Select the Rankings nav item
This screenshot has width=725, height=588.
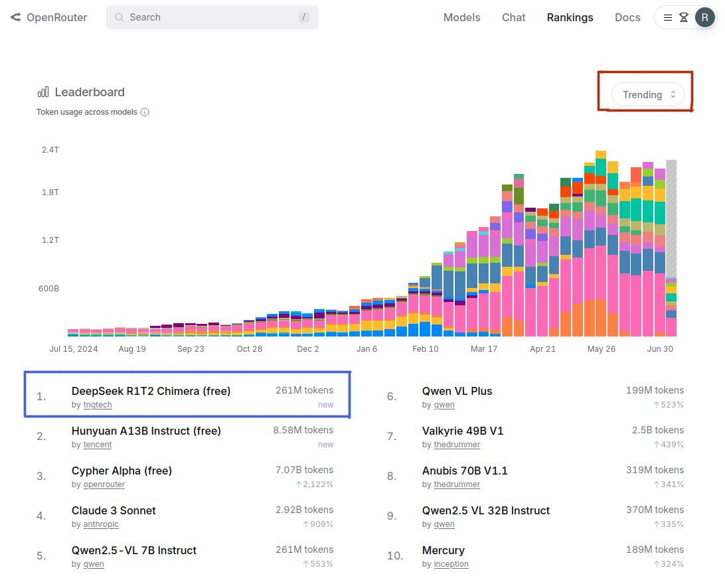click(570, 17)
